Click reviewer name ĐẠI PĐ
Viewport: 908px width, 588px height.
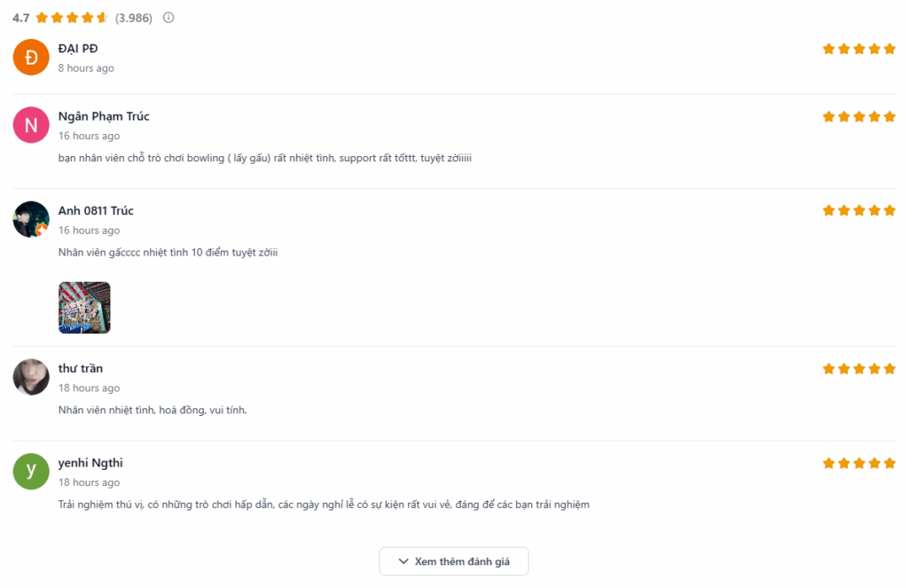[78, 48]
